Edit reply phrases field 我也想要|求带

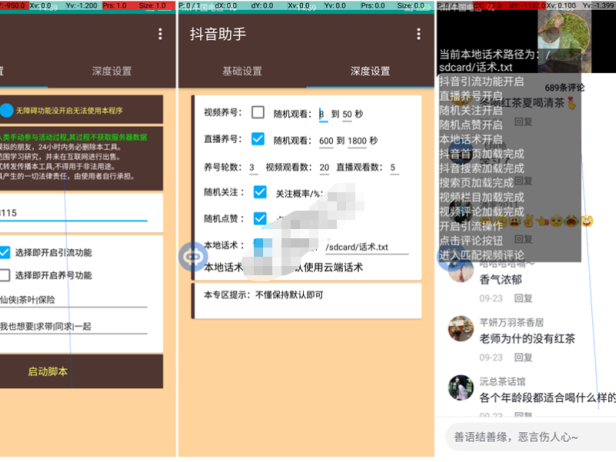tap(73, 326)
